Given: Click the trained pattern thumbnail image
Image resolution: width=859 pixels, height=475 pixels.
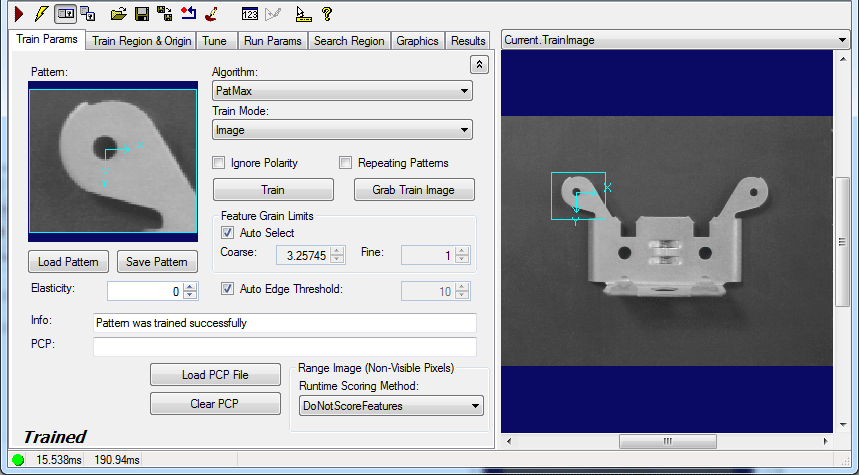Looking at the screenshot, I should pos(113,162).
